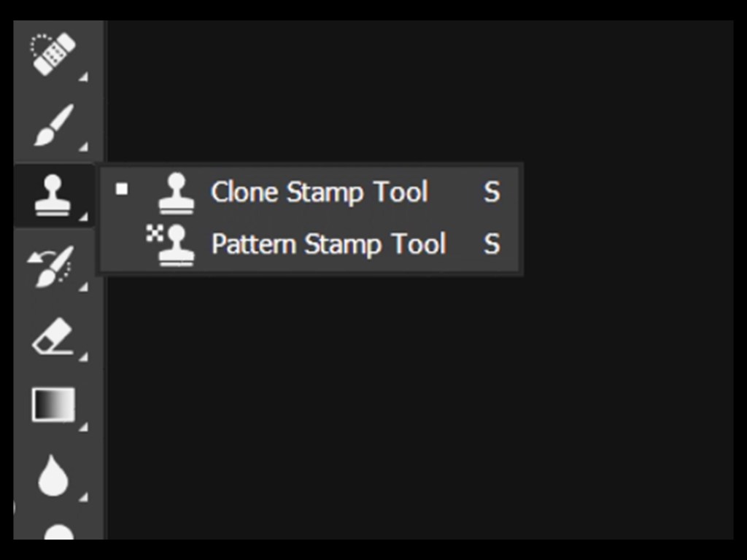
Task: Select the Gradient tool
Action: (x=54, y=405)
